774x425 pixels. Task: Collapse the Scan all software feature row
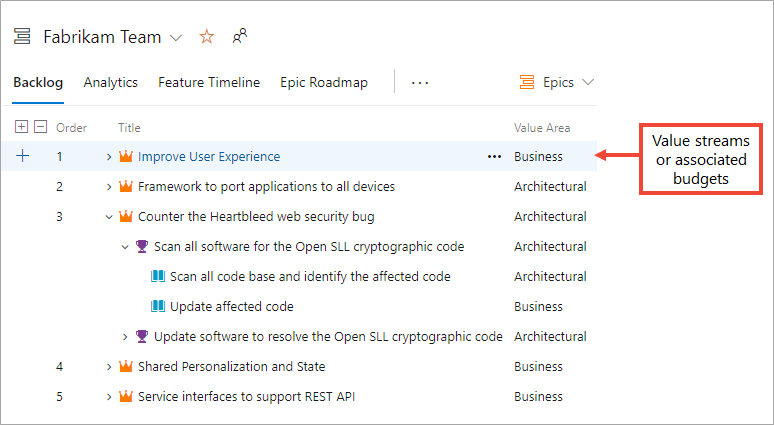(126, 247)
